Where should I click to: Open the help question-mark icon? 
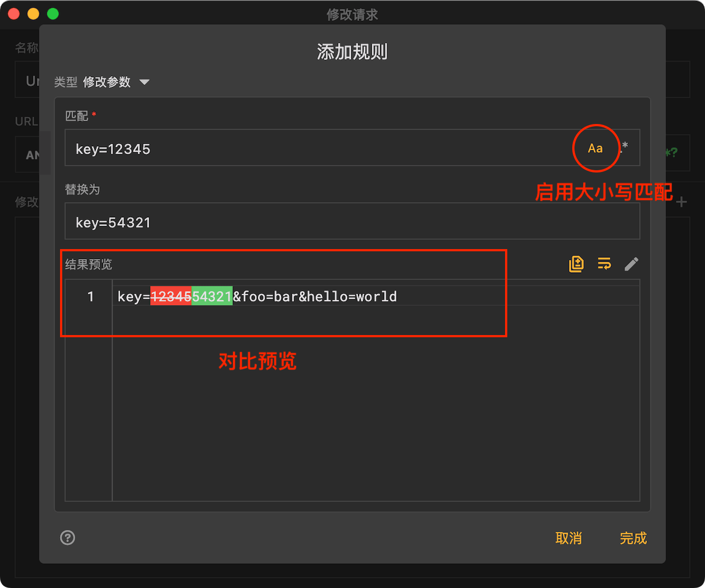[x=68, y=538]
